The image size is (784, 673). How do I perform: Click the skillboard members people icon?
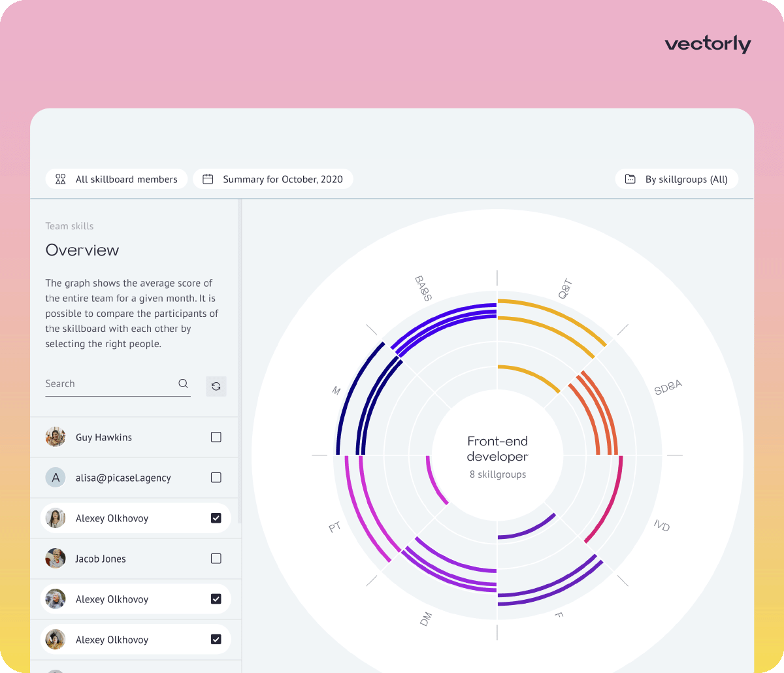(x=61, y=179)
